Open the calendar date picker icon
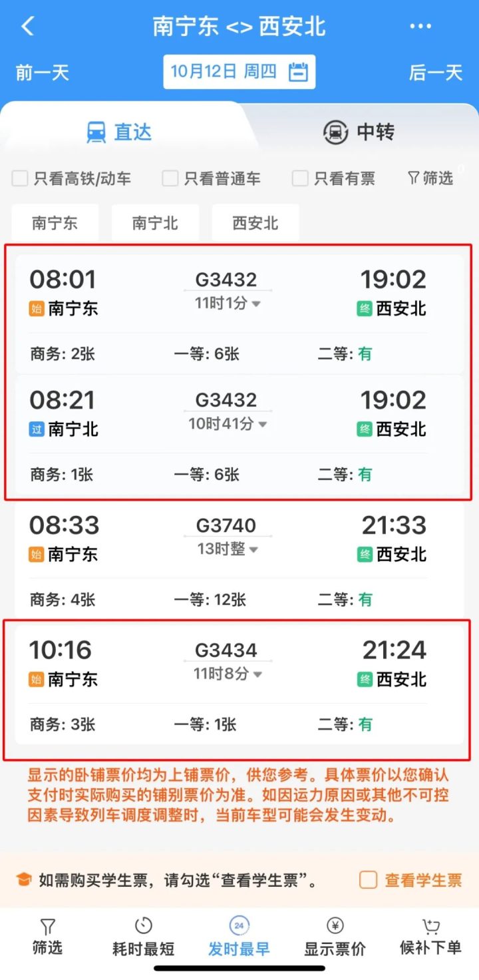The height and width of the screenshot is (980, 479). coord(299,72)
